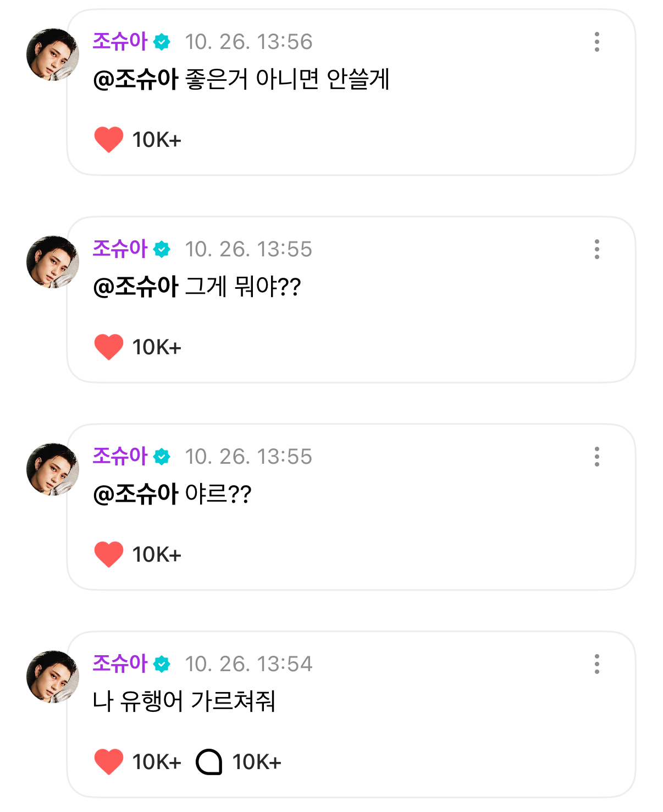This screenshot has height=812, width=663.
Task: Tap verified badge on 13:56 comment
Action: 162,42
